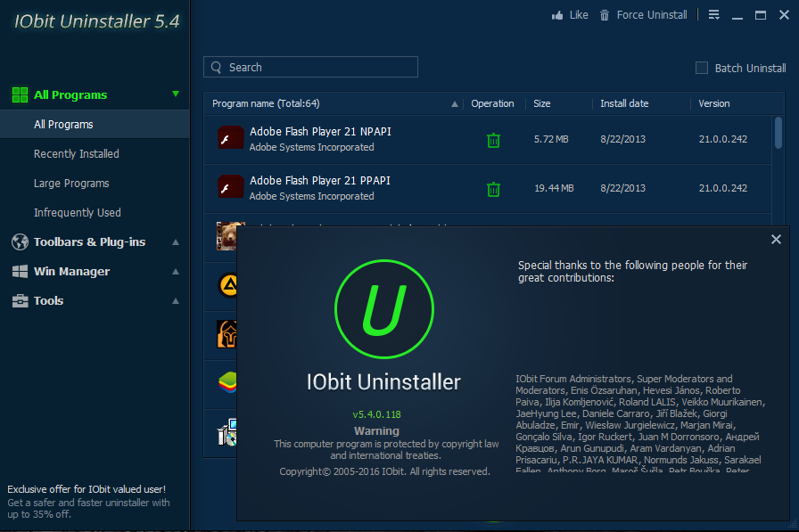
Task: Click the copyright 2005-2016 IObit text
Action: [x=384, y=471]
